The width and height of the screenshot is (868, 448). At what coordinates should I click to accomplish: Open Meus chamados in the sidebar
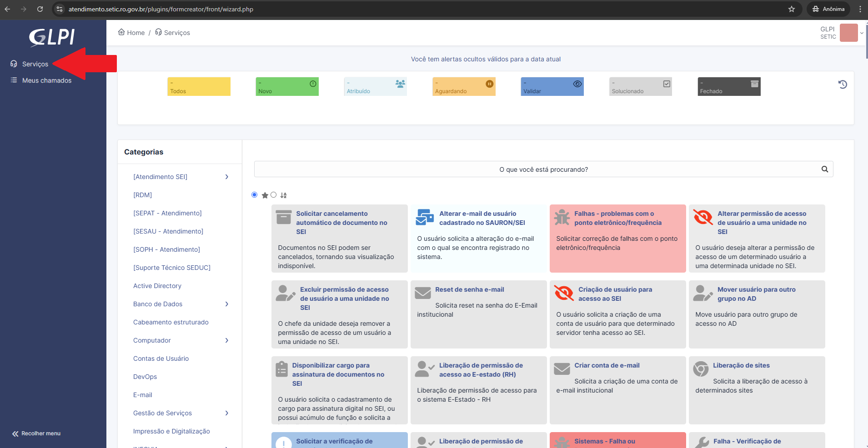tap(47, 80)
